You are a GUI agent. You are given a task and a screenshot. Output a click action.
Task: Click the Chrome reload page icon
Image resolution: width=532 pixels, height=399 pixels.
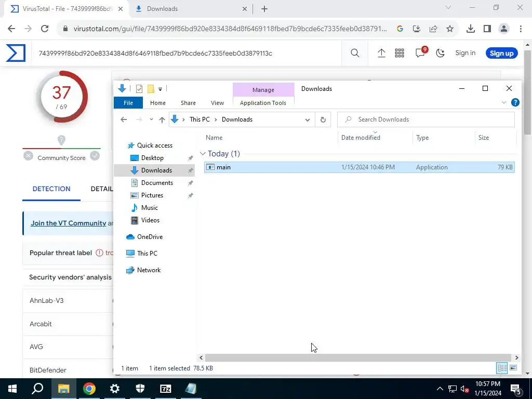pos(45,29)
